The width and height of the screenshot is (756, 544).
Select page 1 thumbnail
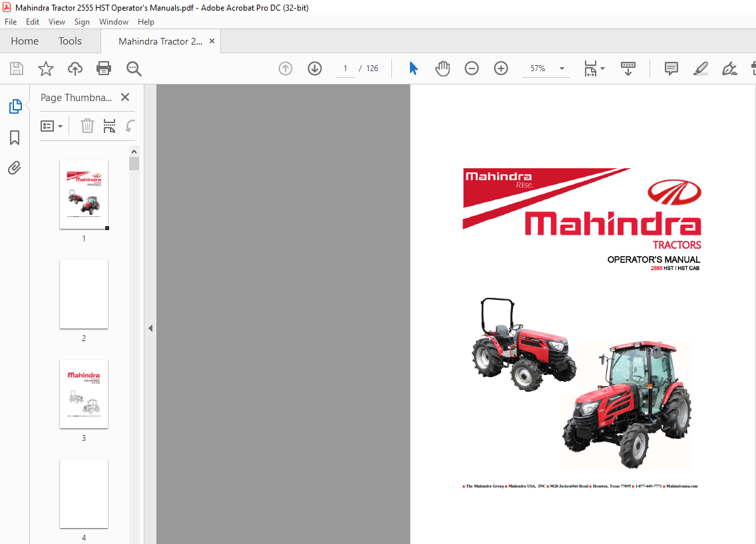[x=84, y=195]
